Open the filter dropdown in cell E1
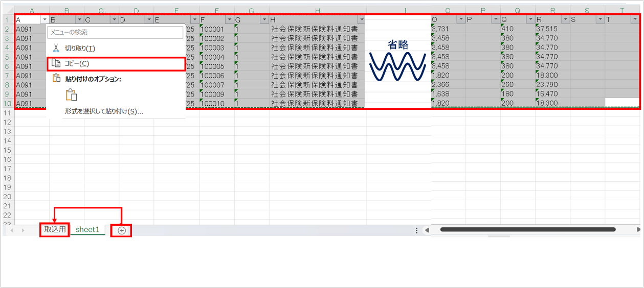The width and height of the screenshot is (644, 288). (x=194, y=19)
